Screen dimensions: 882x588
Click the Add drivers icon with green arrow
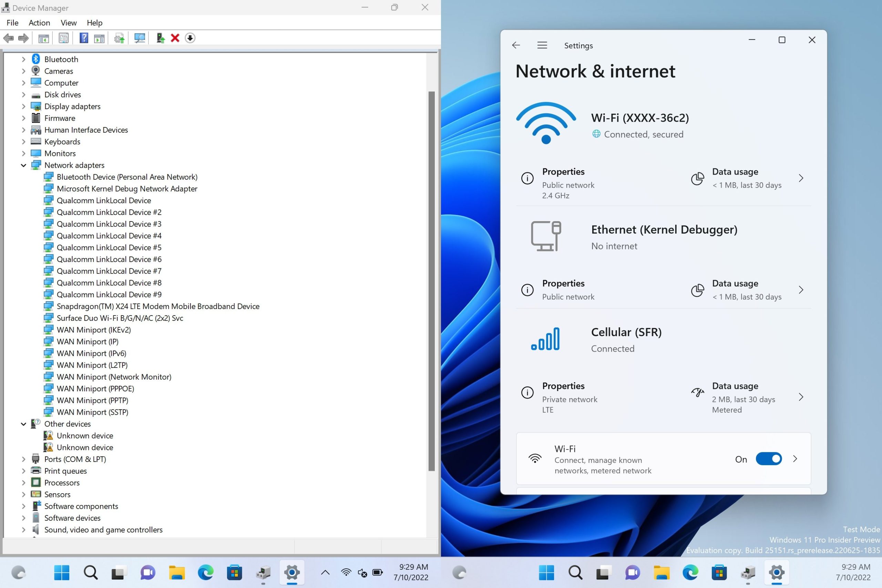pos(161,38)
